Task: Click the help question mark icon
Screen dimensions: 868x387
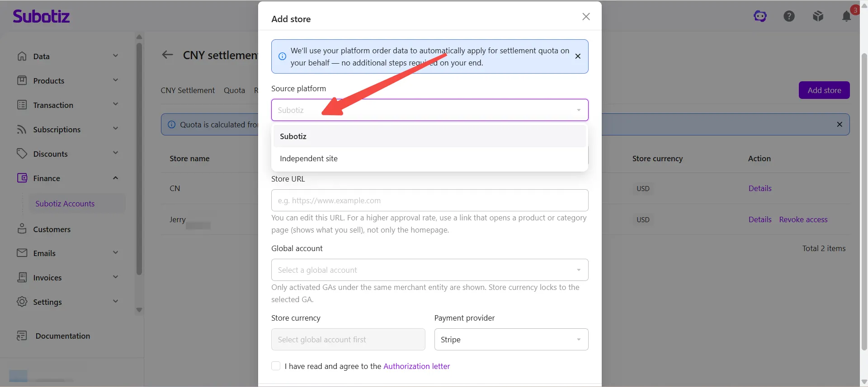Action: click(789, 16)
